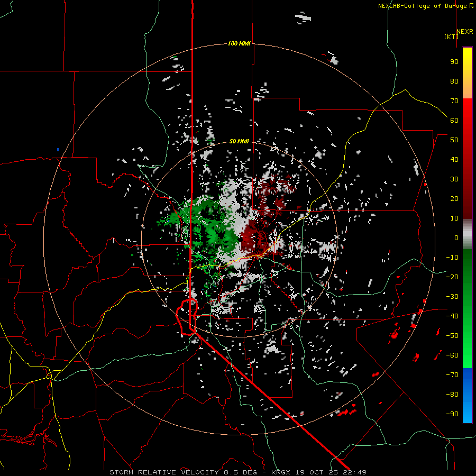The image size is (476, 476).
Task: Click the 80 value on velocity scale
Action: point(454,81)
